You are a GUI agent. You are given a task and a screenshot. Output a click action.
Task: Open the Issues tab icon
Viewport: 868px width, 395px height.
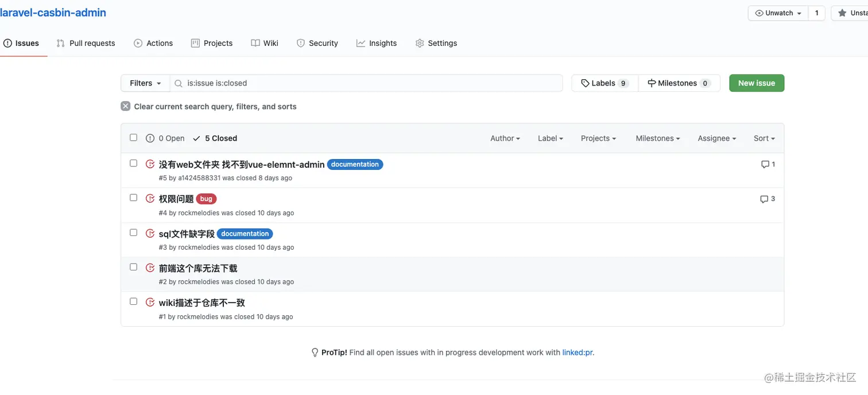click(7, 42)
